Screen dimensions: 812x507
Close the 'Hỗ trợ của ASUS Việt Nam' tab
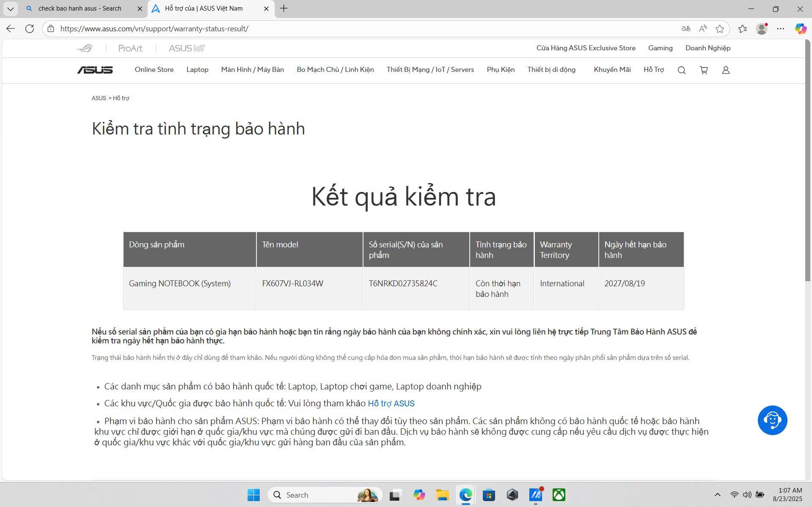click(x=266, y=8)
